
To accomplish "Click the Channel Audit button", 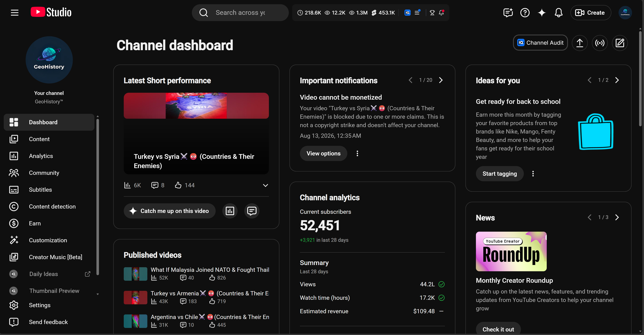I will click(x=540, y=43).
